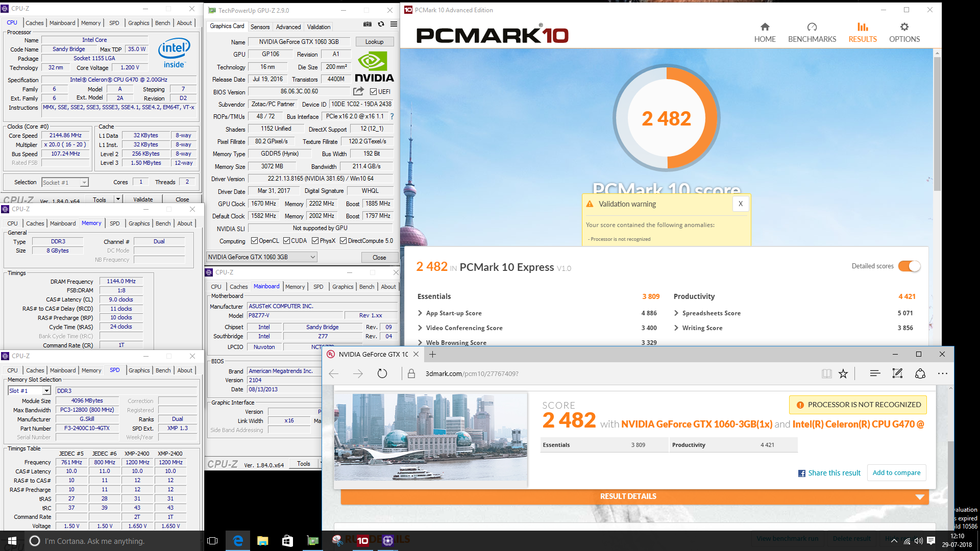Image resolution: width=980 pixels, height=551 pixels.
Task: Open Windows Store from the taskbar
Action: click(287, 541)
